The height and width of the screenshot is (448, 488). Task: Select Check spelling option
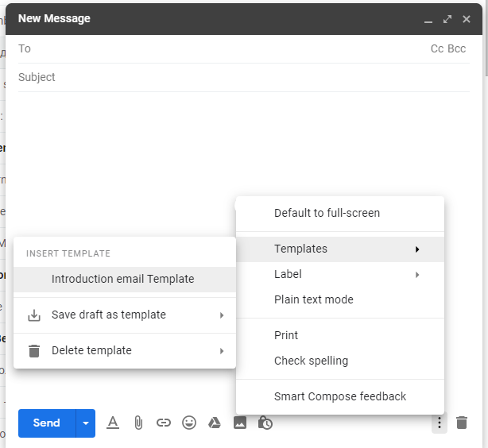point(340,361)
